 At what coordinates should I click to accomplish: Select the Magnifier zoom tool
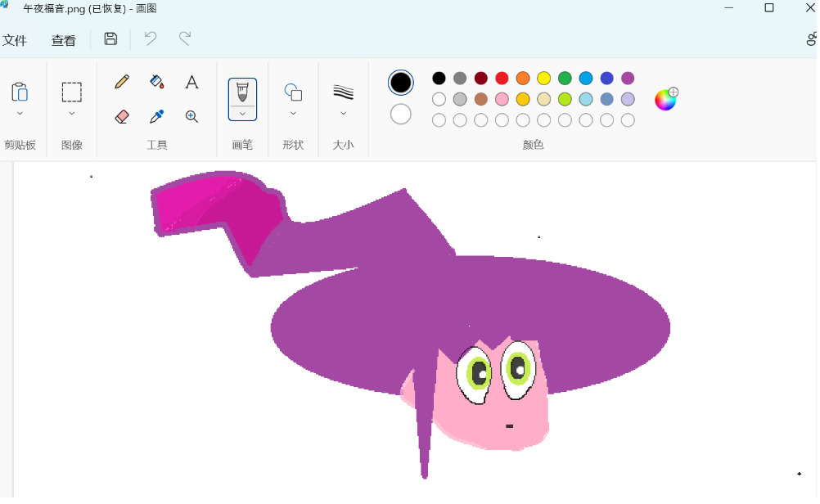click(x=191, y=116)
